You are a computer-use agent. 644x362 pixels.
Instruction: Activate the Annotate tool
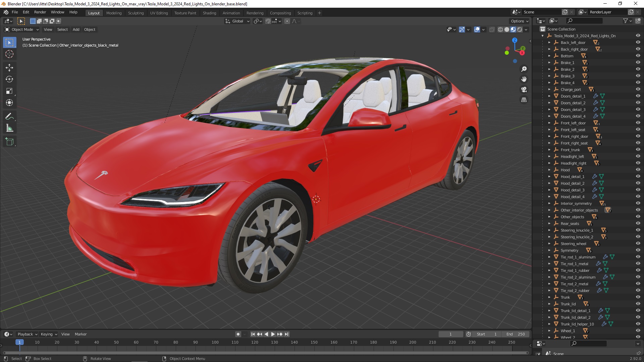(x=9, y=117)
